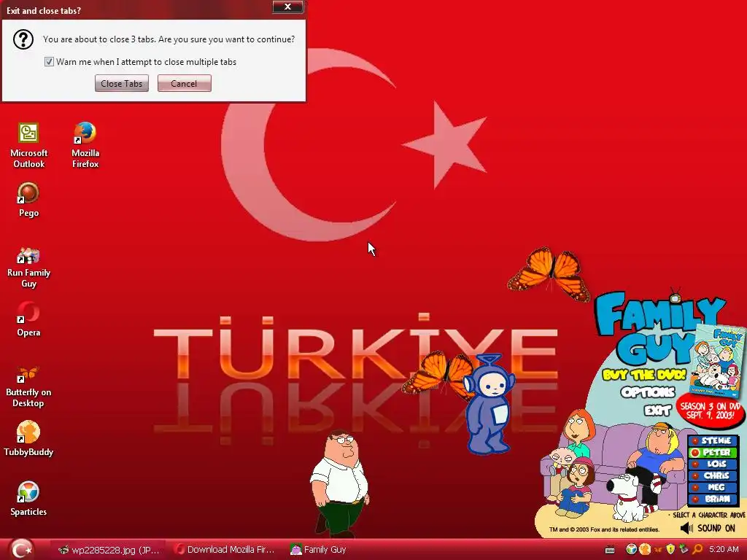
Task: Click the BUY THE DVD link
Action: point(644,374)
